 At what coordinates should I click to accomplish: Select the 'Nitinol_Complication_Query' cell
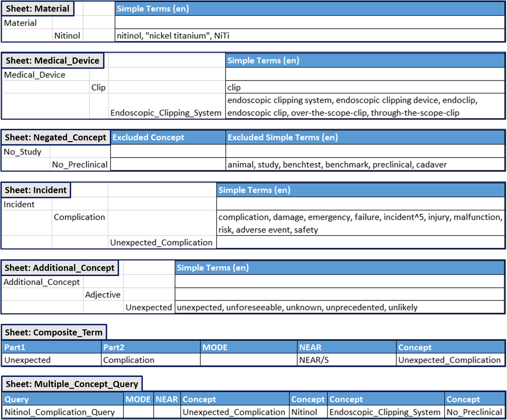tap(63, 412)
